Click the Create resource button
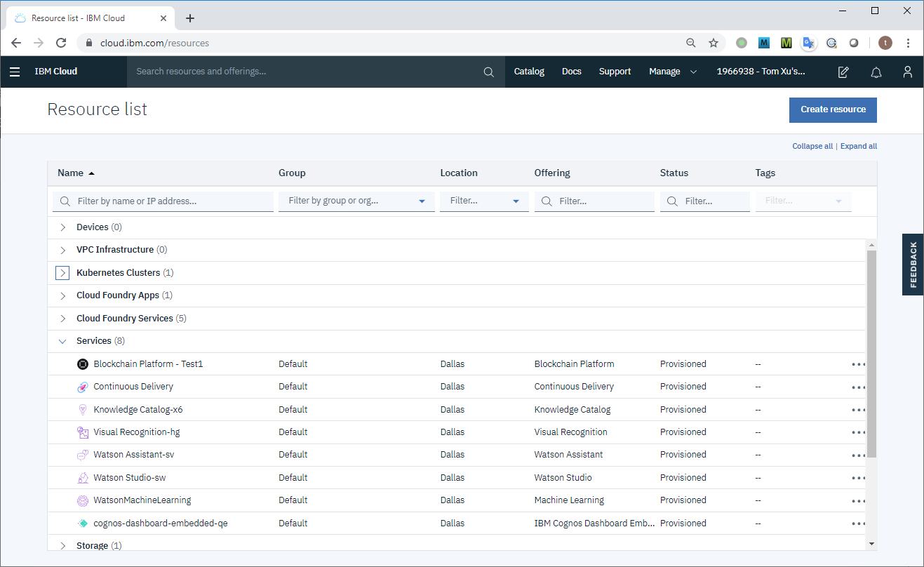The width and height of the screenshot is (924, 567). 833,109
